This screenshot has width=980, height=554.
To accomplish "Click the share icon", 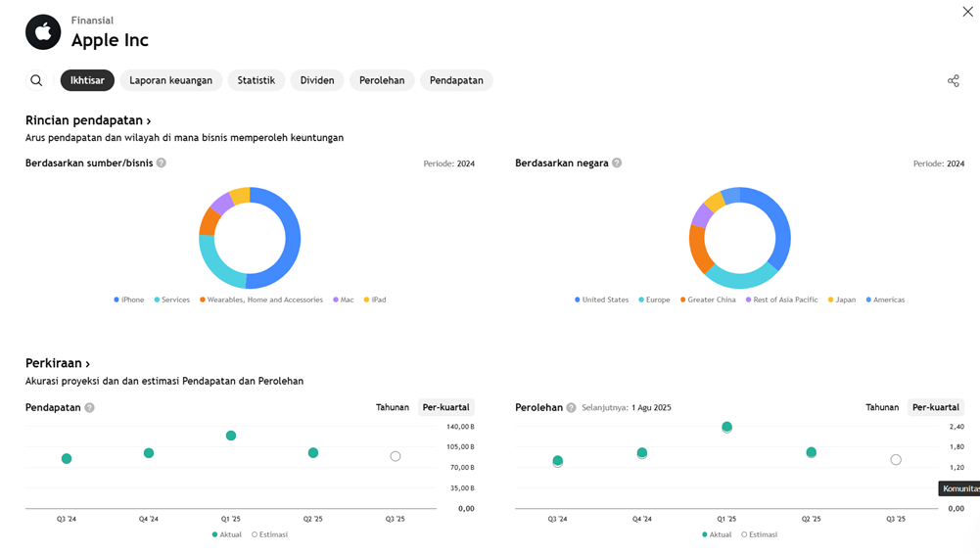I will 954,80.
